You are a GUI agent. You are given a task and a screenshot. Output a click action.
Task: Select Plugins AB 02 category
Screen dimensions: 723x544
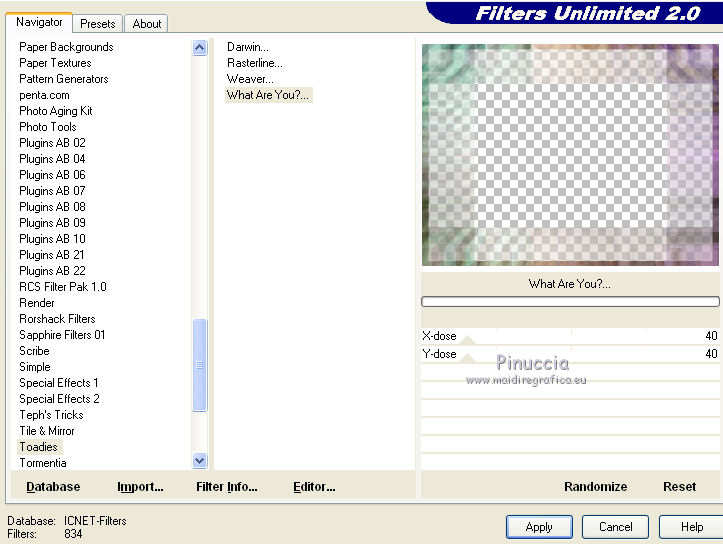tap(52, 143)
